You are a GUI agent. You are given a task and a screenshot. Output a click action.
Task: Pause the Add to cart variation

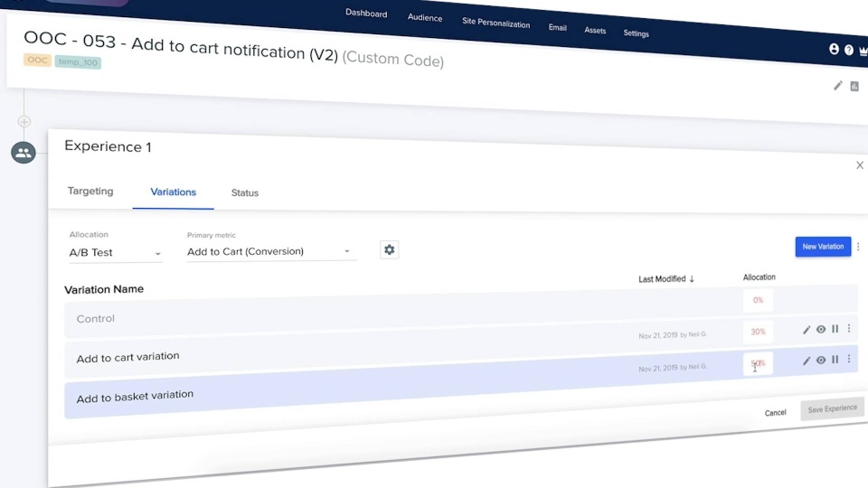coord(835,329)
